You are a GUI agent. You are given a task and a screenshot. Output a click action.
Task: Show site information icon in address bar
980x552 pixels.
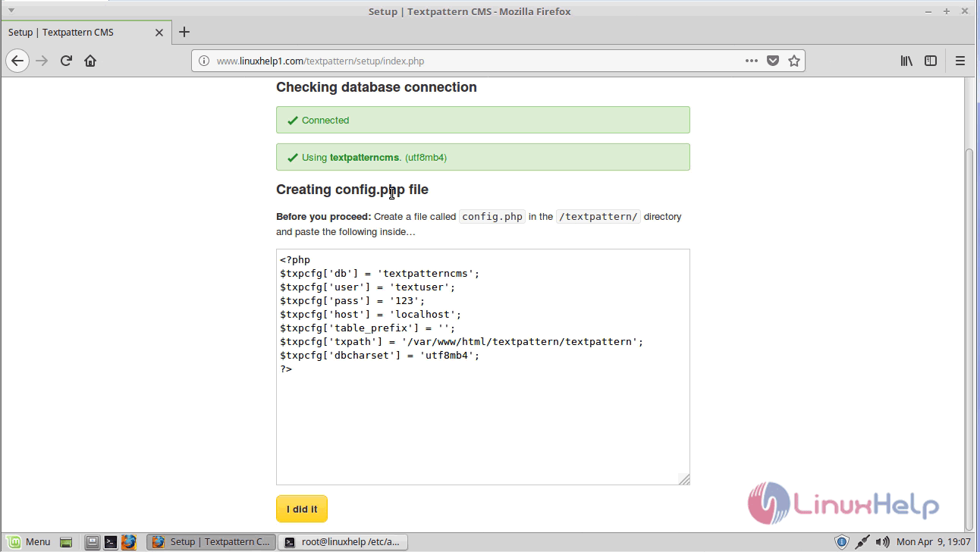204,61
